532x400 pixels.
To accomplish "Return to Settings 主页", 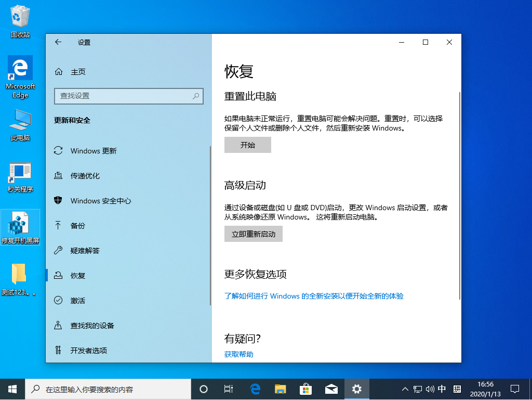I will tap(73, 71).
